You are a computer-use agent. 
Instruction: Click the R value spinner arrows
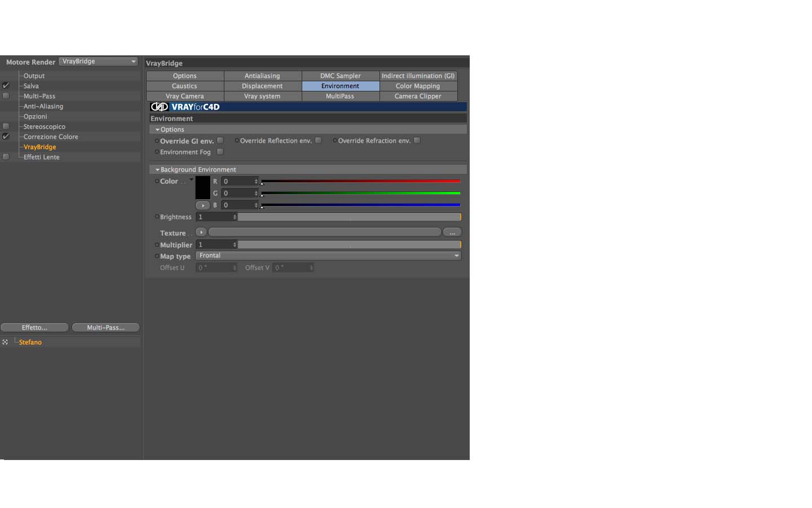(x=256, y=181)
